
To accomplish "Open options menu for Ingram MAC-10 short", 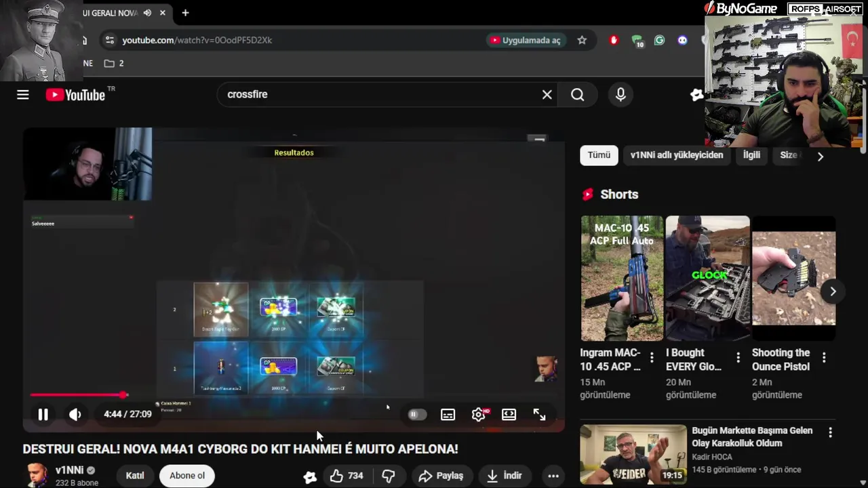I will click(x=652, y=357).
